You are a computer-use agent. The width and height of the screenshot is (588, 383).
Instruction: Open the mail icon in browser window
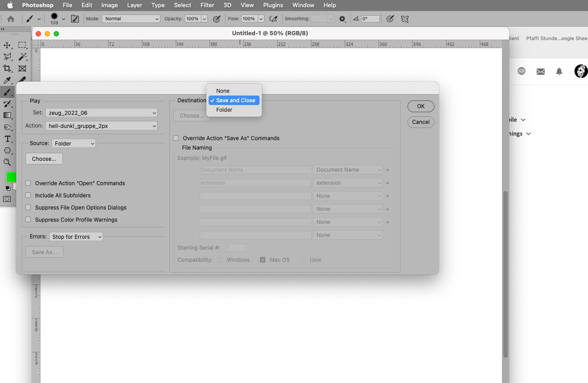coord(541,71)
